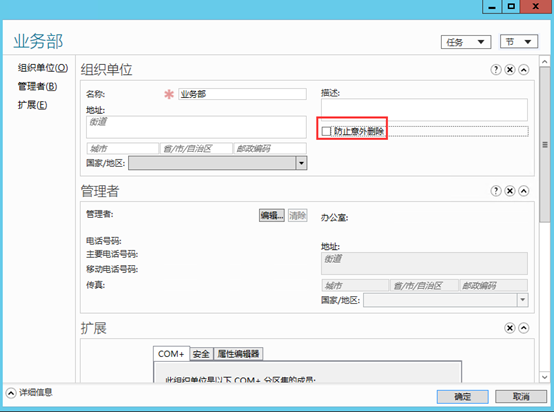Close the 扩展 section with X icon
Viewport: 554px width, 412px height.
coord(509,328)
